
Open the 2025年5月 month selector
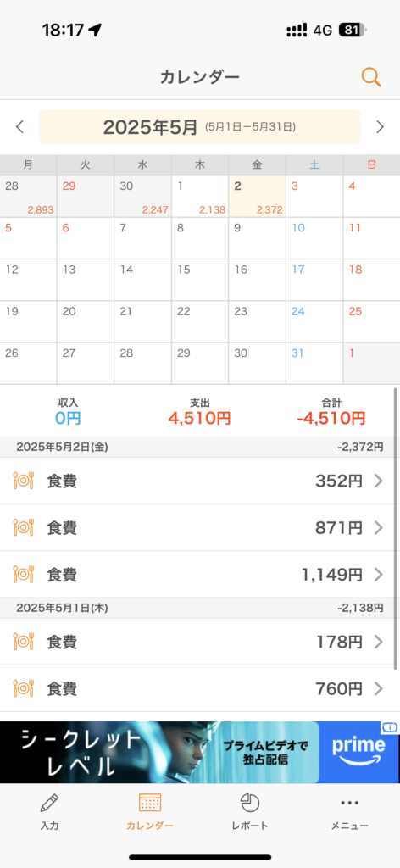200,127
